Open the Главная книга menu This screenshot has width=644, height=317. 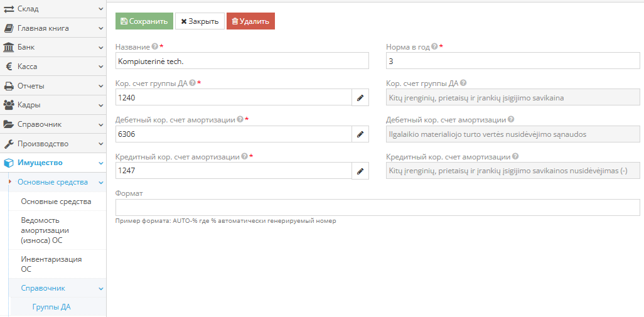coord(53,28)
